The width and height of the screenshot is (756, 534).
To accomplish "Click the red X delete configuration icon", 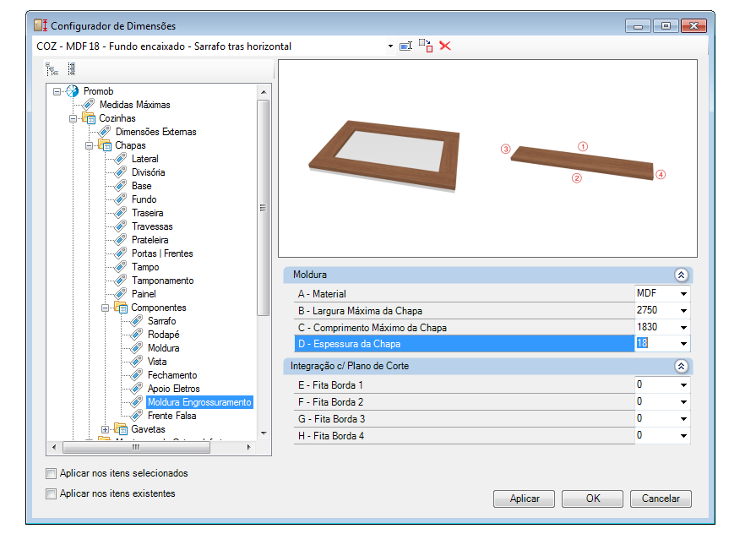I will (445, 46).
